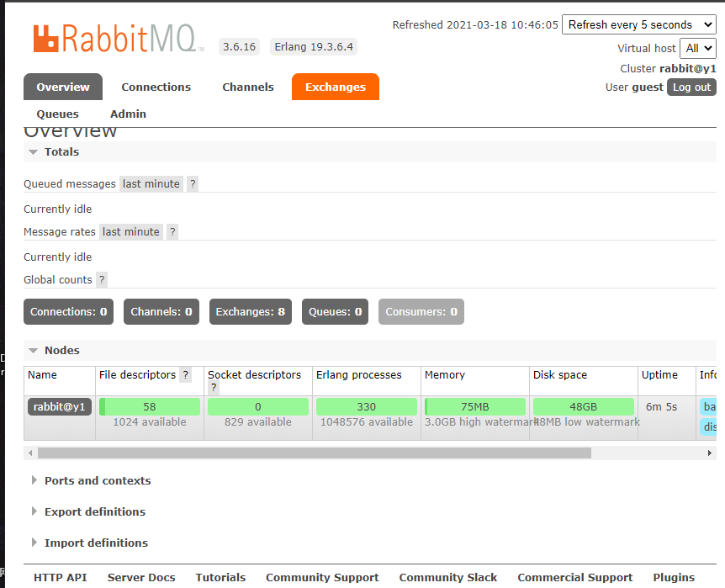
Task: Open the Server Docs link
Action: (141, 577)
